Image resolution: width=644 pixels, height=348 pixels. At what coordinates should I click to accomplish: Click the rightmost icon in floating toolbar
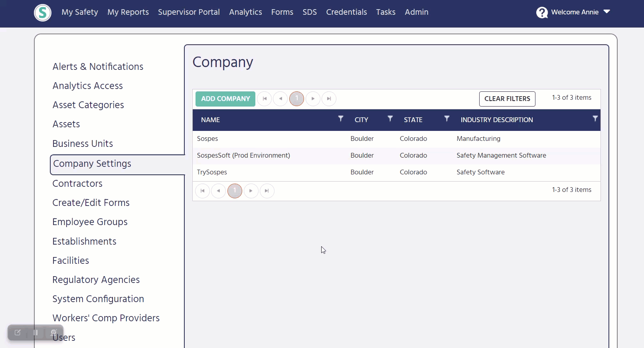(53, 332)
